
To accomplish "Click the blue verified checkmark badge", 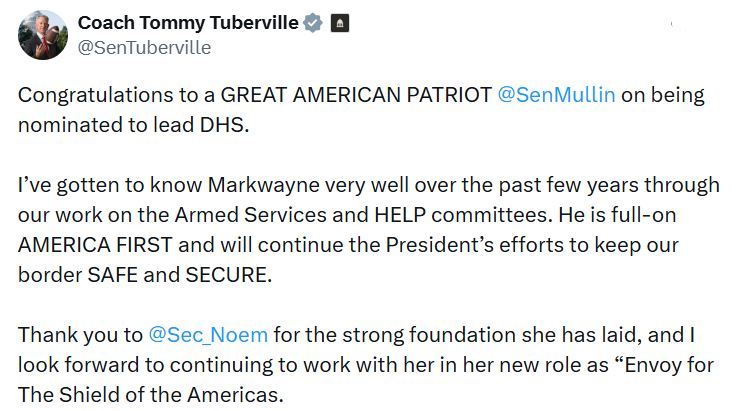I will (313, 23).
